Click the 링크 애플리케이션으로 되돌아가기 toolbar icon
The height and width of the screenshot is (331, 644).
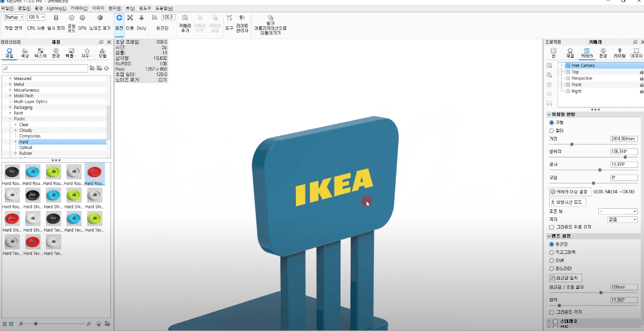coord(270,18)
